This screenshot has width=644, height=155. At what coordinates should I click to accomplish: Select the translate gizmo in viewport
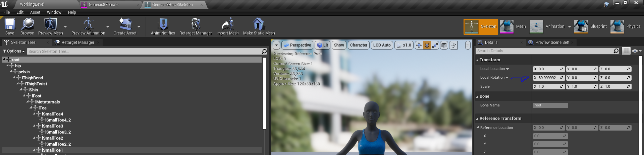[419, 45]
